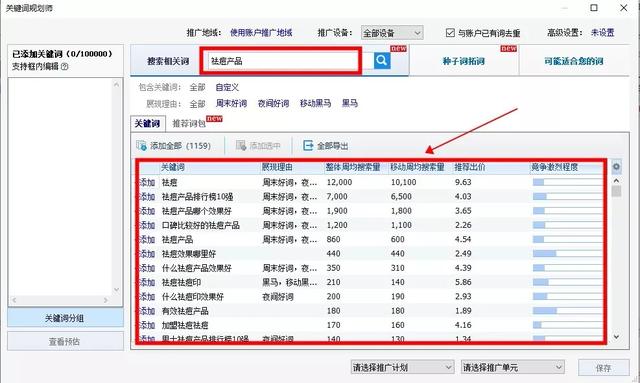The image size is (640, 383).
Task: Click competition bar of 祛痘效果哪里好 row
Action: 567,254
